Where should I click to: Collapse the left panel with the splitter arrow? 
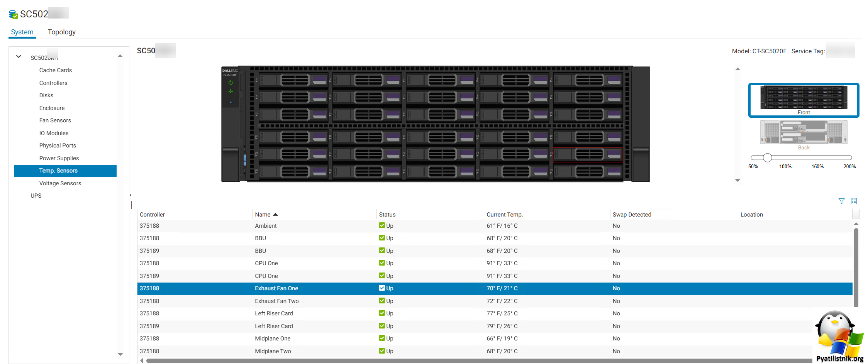point(131,195)
